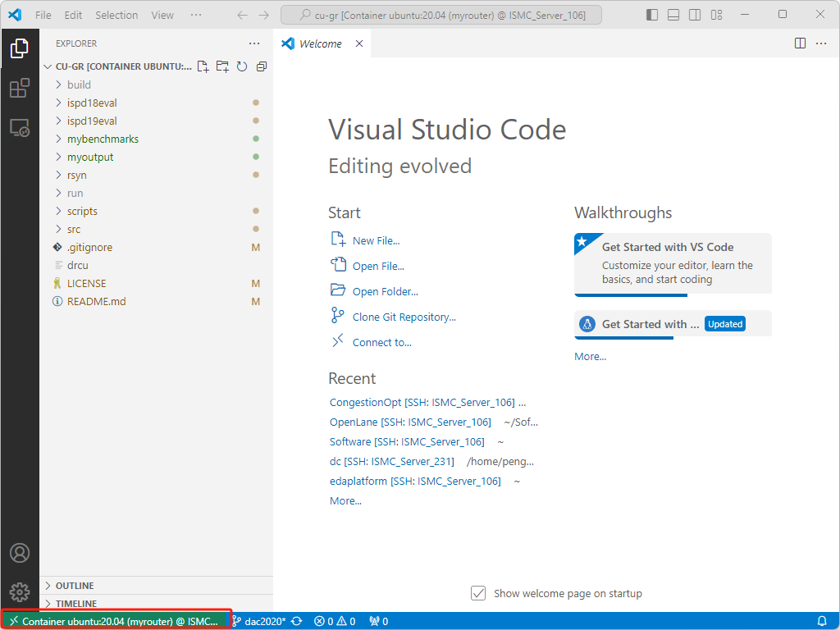
Task: Open the View menu
Action: pyautogui.click(x=162, y=15)
